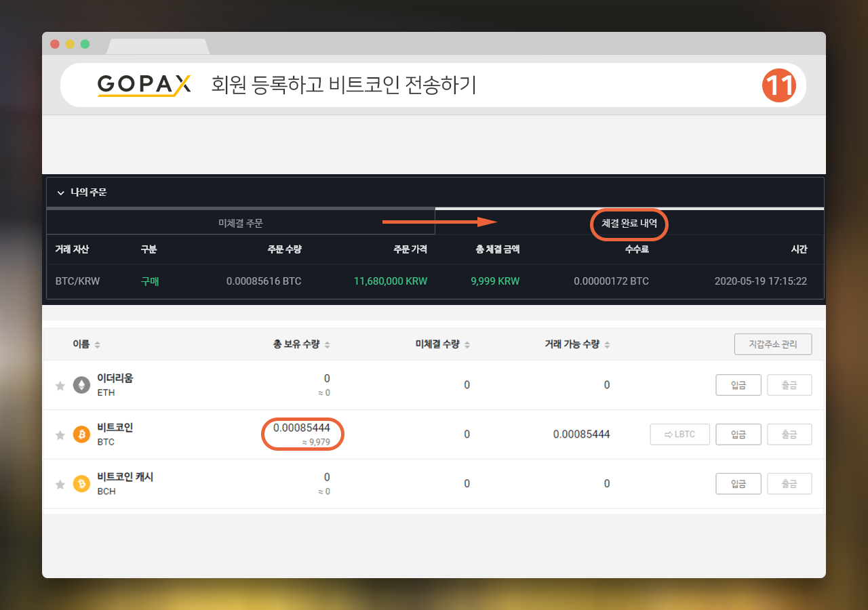The height and width of the screenshot is (610, 868).
Task: Click the Bitcoin Cash coin icon
Action: (x=81, y=483)
